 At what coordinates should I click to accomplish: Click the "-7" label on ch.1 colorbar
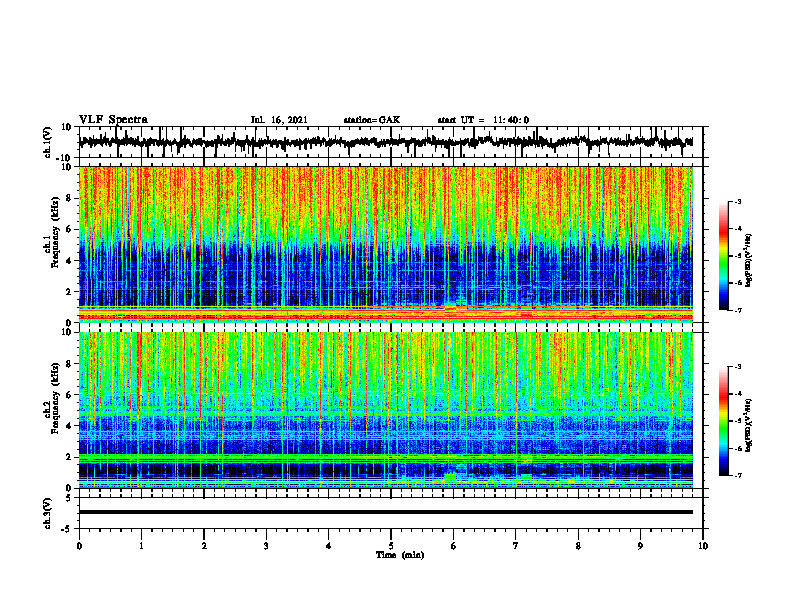(738, 310)
